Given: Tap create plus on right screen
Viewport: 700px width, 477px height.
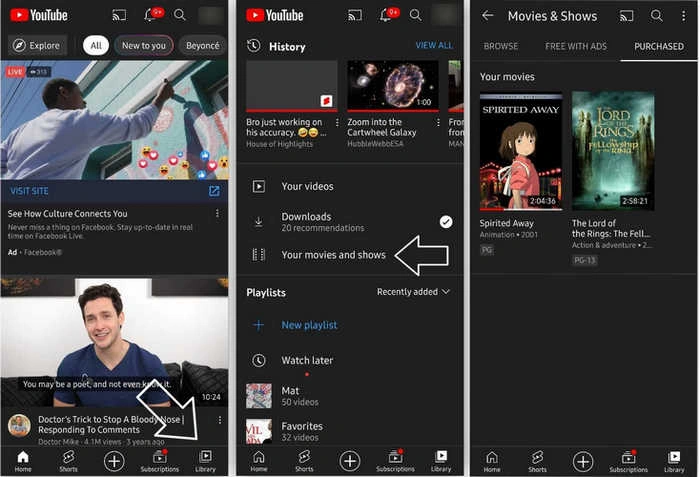Looking at the screenshot, I should pyautogui.click(x=583, y=461).
